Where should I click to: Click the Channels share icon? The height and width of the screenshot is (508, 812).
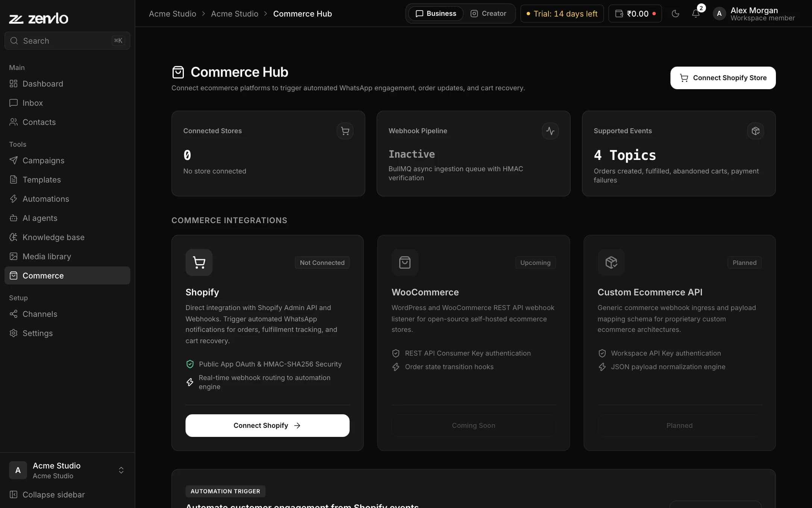point(14,314)
